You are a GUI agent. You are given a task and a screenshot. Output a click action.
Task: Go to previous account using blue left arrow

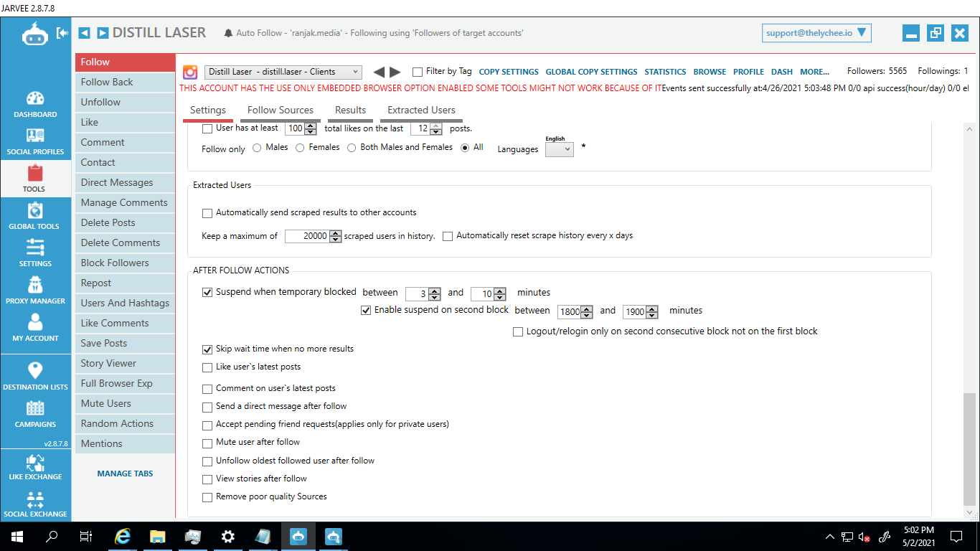pos(84,33)
